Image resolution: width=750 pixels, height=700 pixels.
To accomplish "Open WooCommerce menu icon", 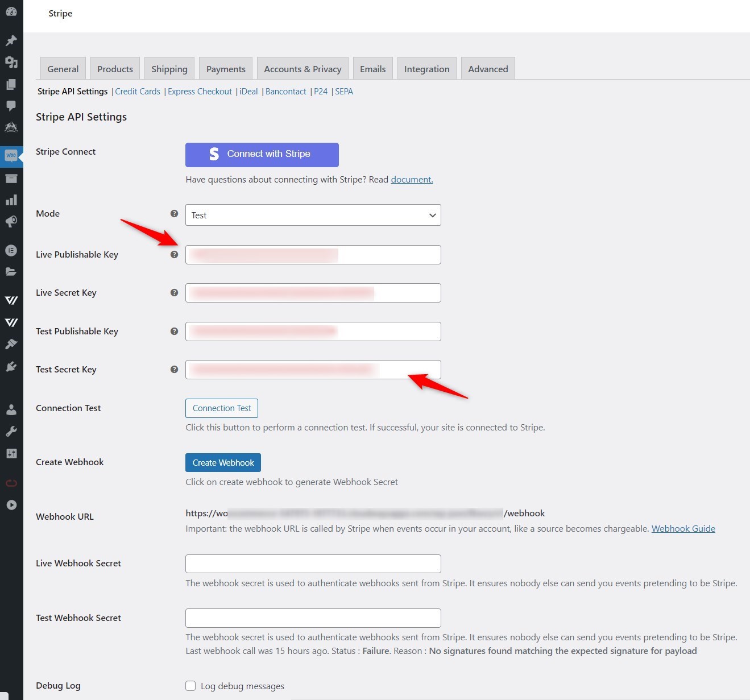I will [11, 155].
